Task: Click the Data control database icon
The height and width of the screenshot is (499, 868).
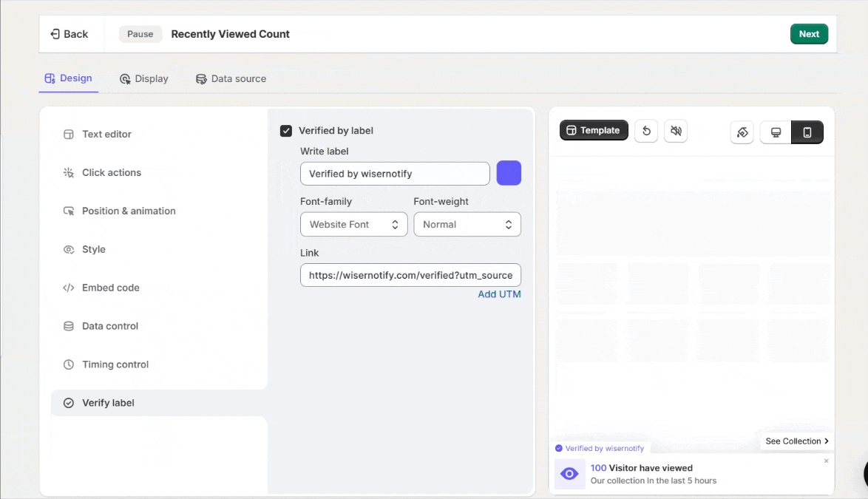Action: pyautogui.click(x=69, y=327)
